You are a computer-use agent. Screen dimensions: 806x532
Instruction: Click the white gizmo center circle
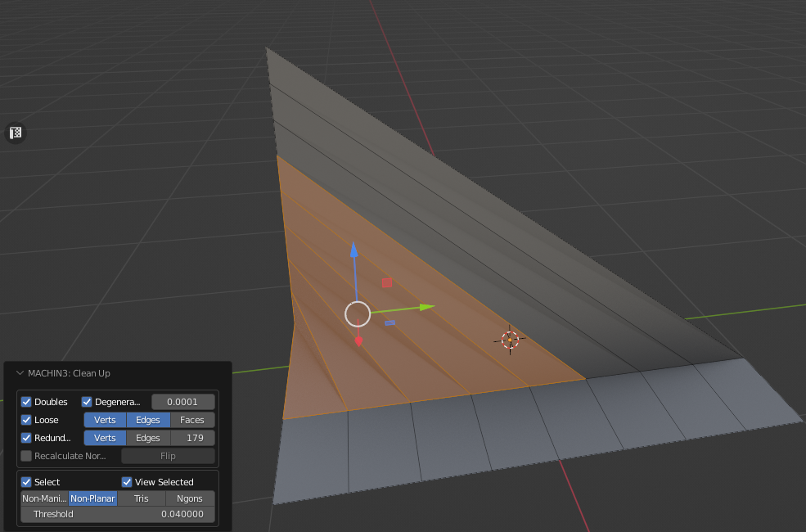358,314
